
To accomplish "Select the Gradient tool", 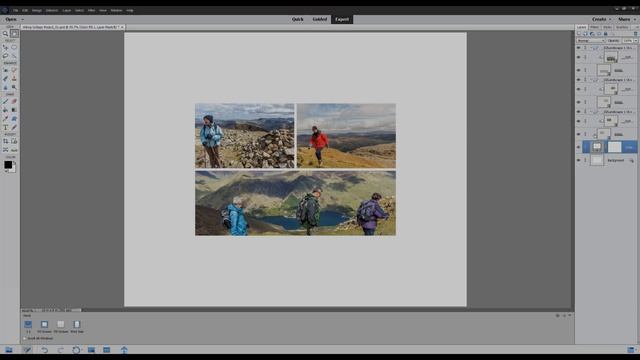I will point(14,110).
